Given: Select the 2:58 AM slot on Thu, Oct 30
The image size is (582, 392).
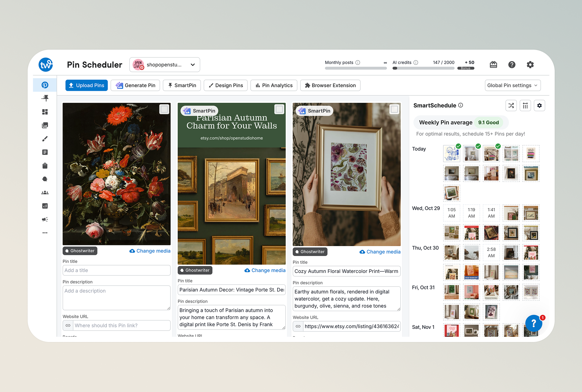Looking at the screenshot, I should [x=491, y=253].
